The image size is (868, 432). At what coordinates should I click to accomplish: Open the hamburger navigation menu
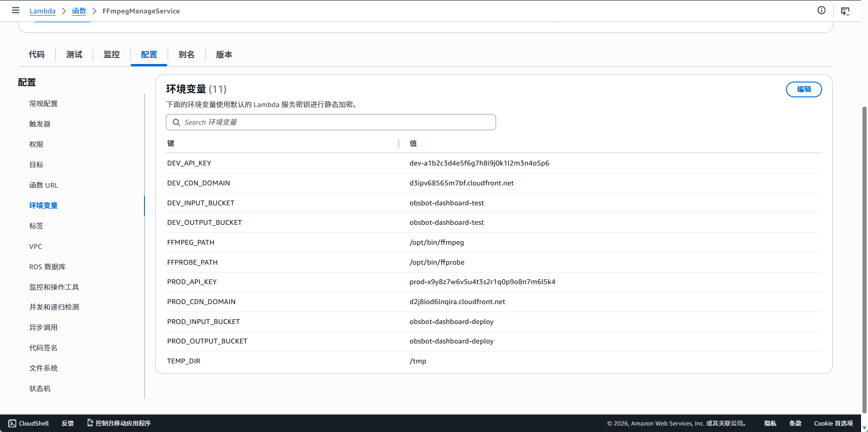coord(16,10)
